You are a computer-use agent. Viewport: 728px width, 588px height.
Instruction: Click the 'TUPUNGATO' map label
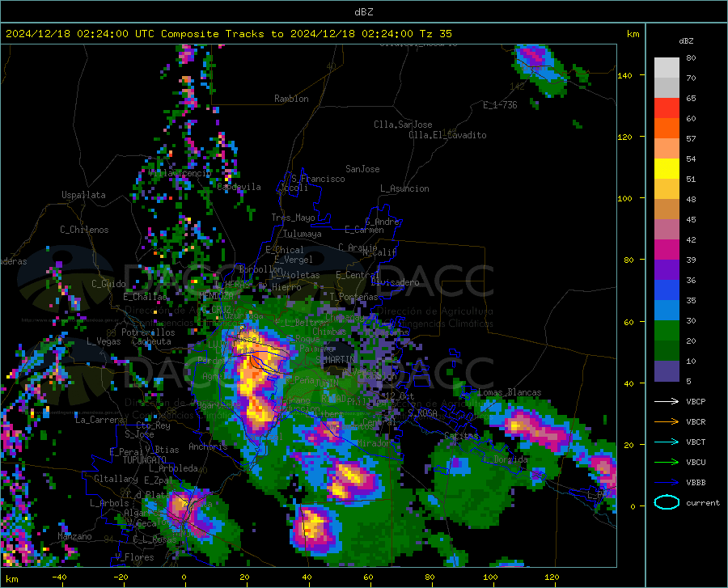145,460
